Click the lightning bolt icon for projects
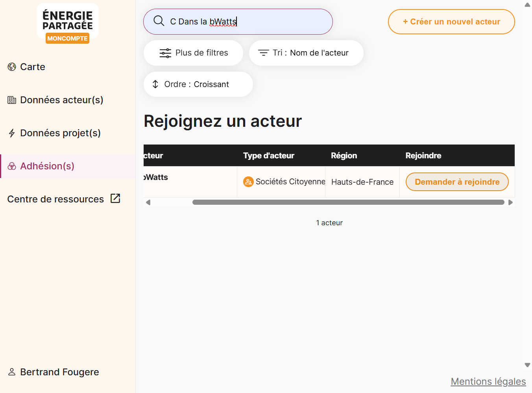Image resolution: width=532 pixels, height=393 pixels. point(12,133)
